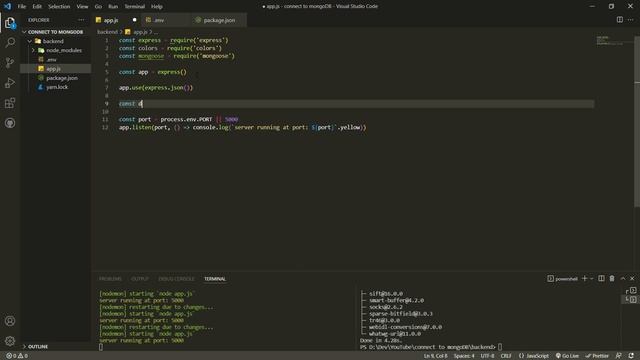Open the File menu
The image size is (640, 360).
[x=22, y=6]
